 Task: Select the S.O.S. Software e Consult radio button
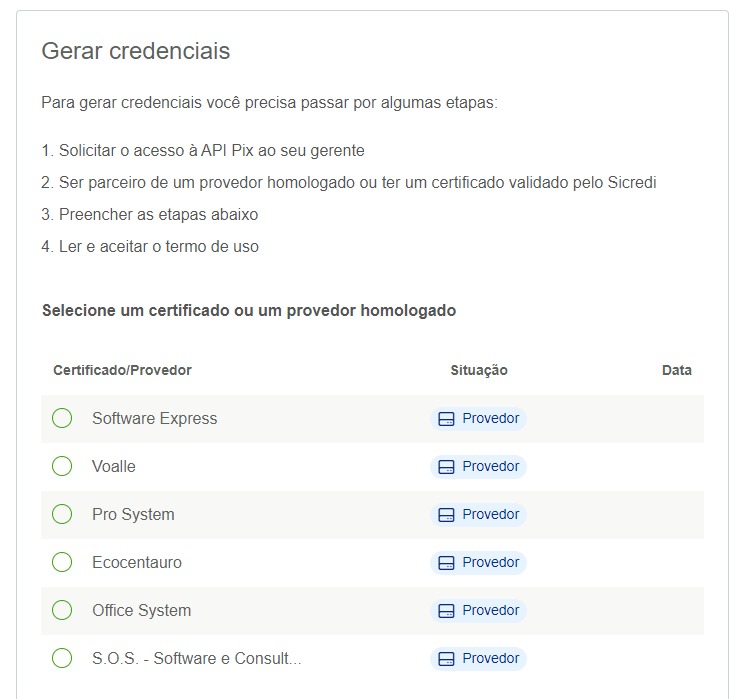coord(62,658)
